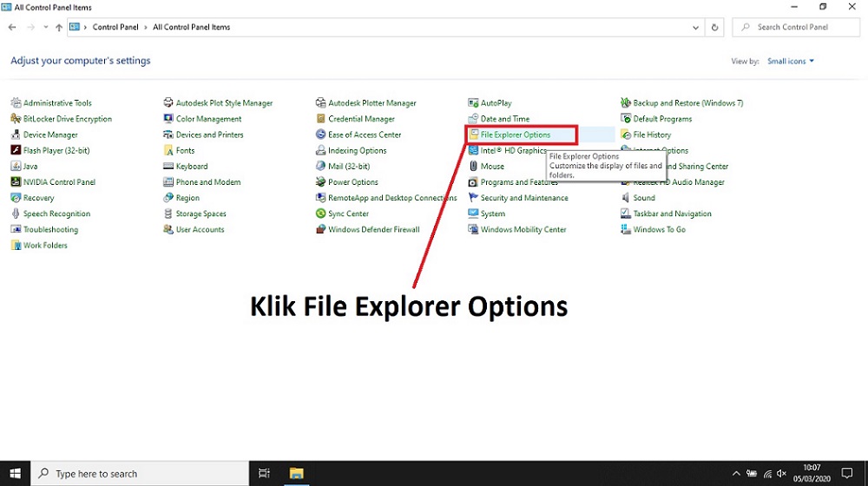Click the Search Control Panel field
The image size is (868, 486).
[x=795, y=27]
